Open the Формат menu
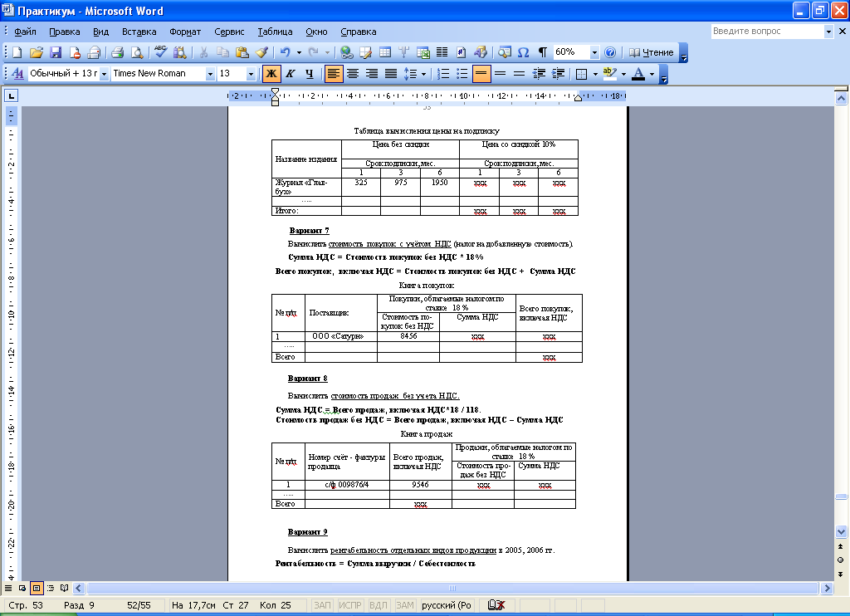 click(185, 32)
